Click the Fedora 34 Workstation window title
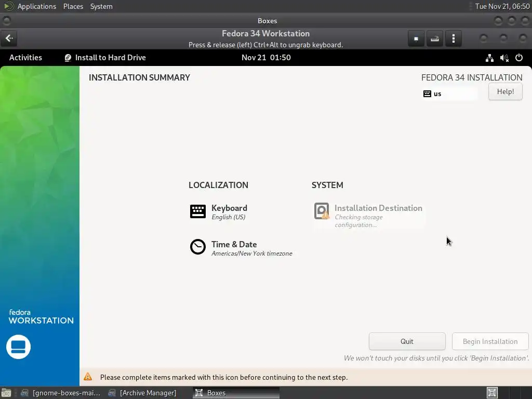Viewport: 532px width, 399px height. tap(265, 34)
